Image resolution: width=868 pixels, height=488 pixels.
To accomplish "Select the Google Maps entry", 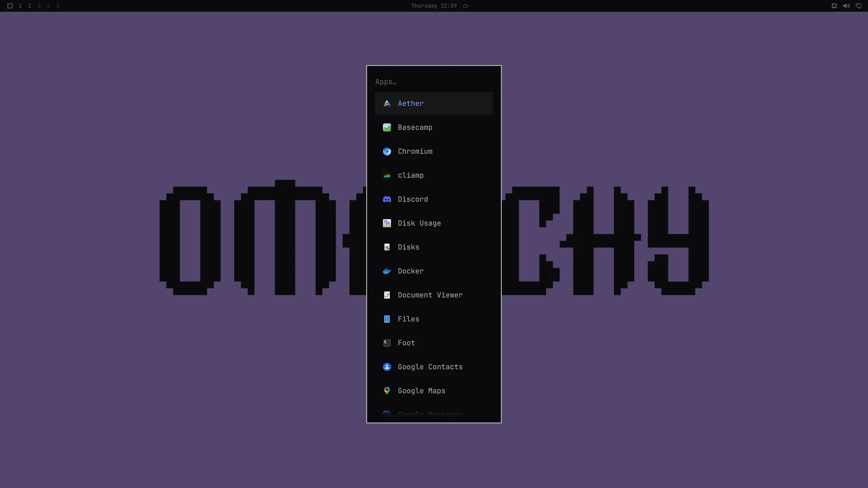I will point(434,391).
